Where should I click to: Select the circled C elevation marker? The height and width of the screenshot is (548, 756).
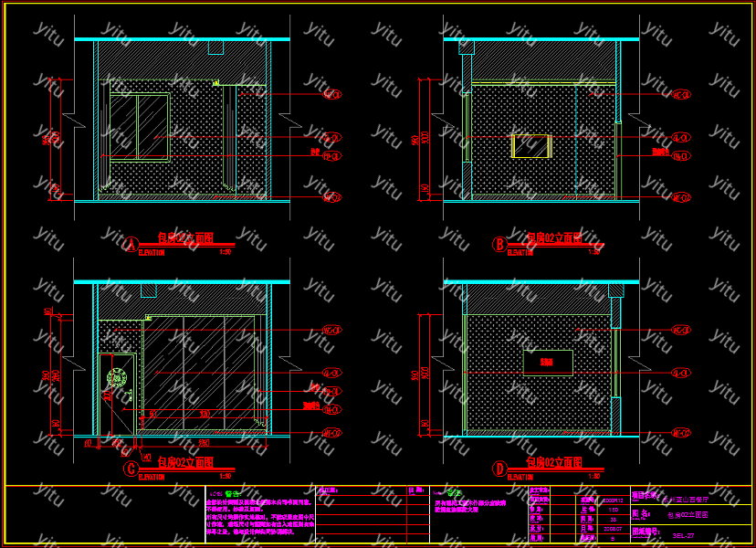coord(131,469)
